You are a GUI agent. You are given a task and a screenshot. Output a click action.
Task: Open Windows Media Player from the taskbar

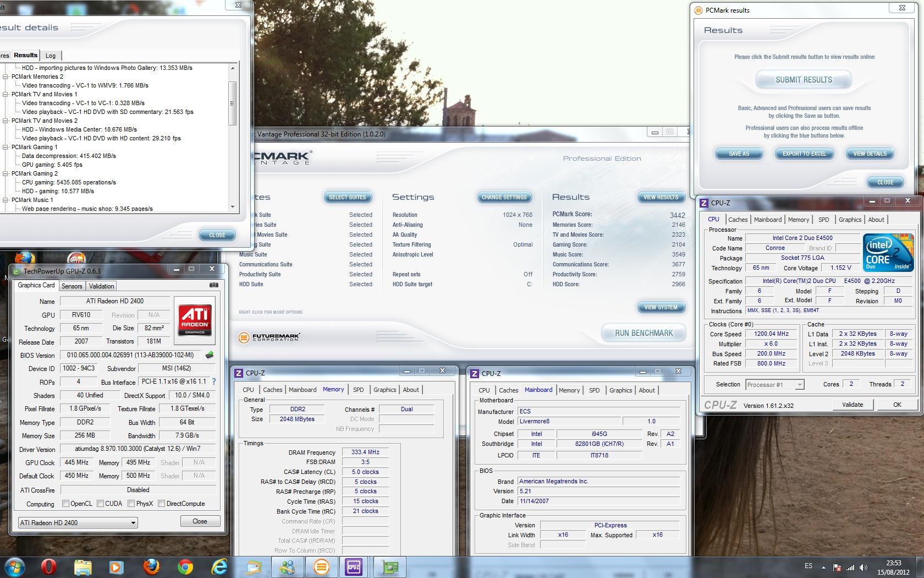(116, 566)
